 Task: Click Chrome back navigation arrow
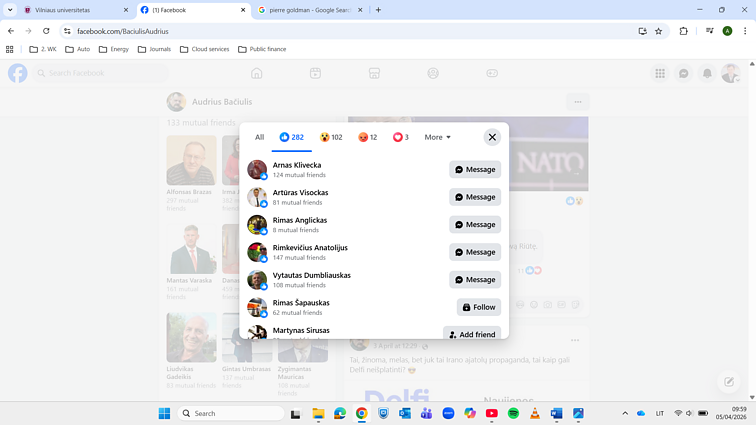pyautogui.click(x=11, y=31)
